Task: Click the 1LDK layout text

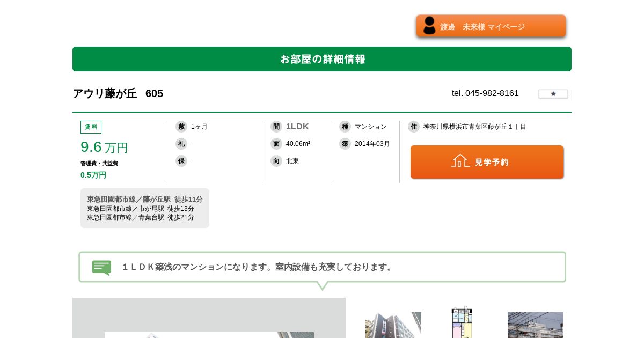Action: coord(297,127)
